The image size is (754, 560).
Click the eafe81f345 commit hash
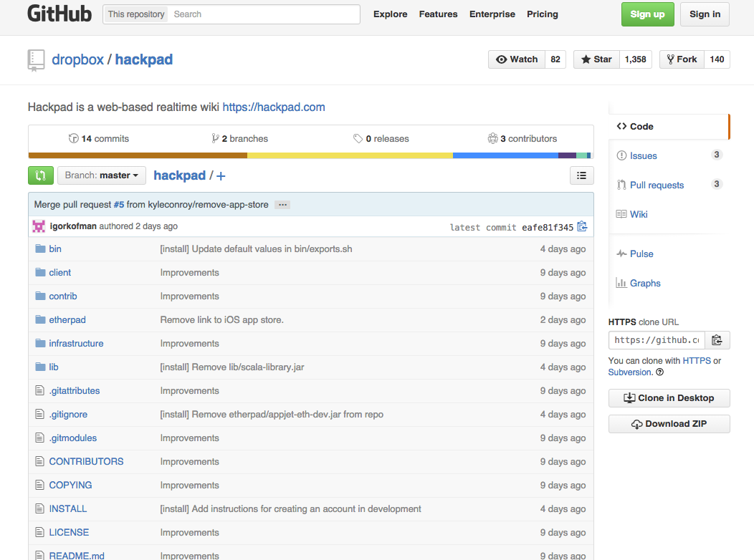click(x=548, y=227)
